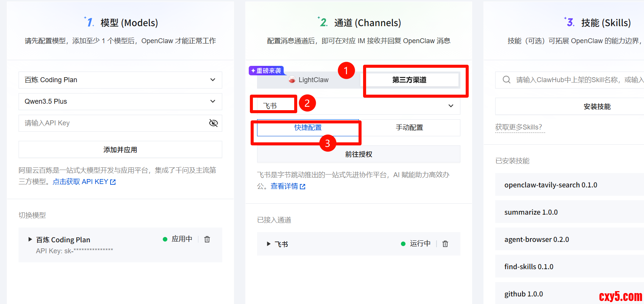
Task: Click the search icon in Skills panel
Action: pyautogui.click(x=506, y=80)
